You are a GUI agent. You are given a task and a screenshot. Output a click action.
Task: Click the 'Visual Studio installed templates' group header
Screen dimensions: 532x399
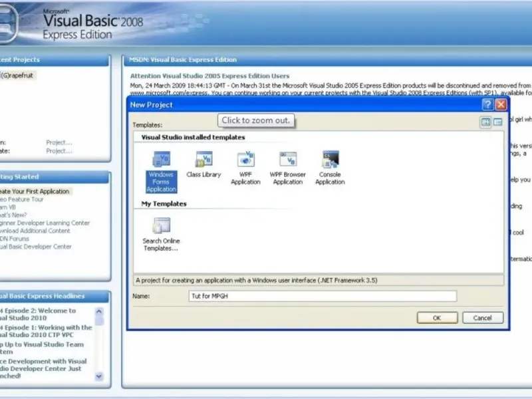193,138
